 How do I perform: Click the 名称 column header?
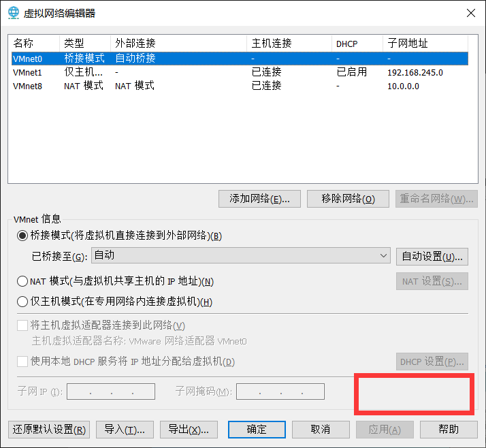click(x=34, y=44)
